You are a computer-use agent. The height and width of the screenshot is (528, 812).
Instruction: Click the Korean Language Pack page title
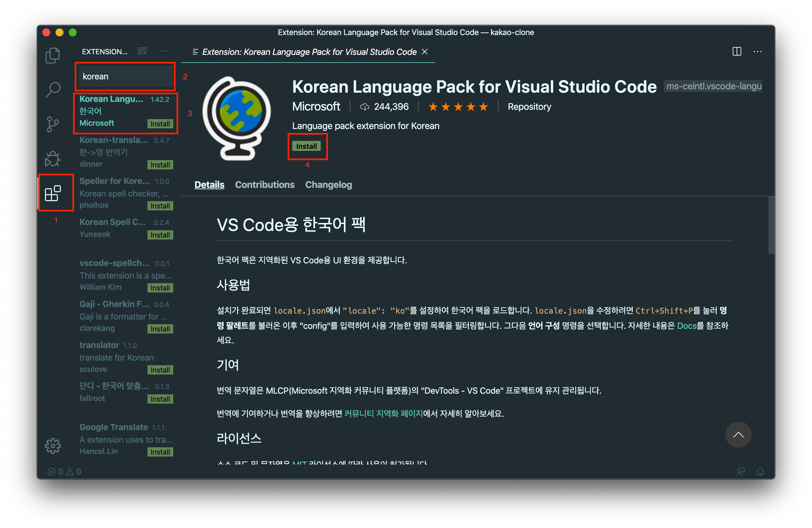click(474, 87)
